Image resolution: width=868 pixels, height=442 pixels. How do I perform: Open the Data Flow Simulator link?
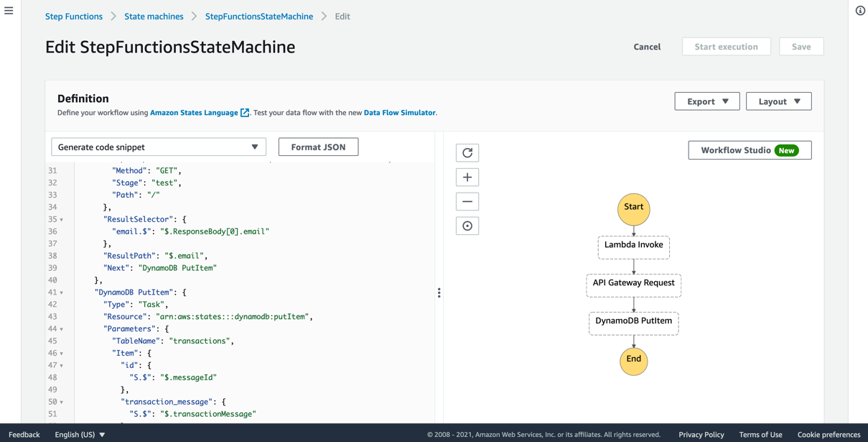(400, 113)
